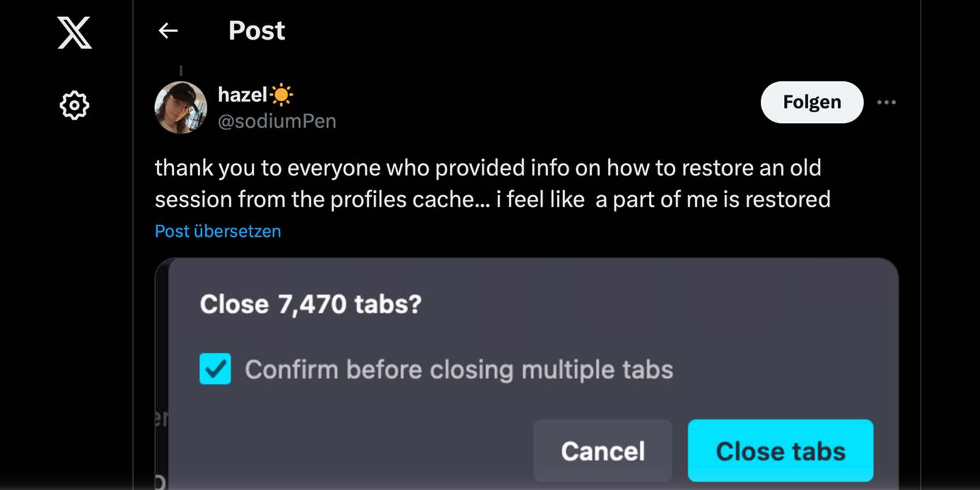Click the 'Close 7,470 tabs?' dialog title
Viewport: 980px width, 490px height.
pos(311,304)
